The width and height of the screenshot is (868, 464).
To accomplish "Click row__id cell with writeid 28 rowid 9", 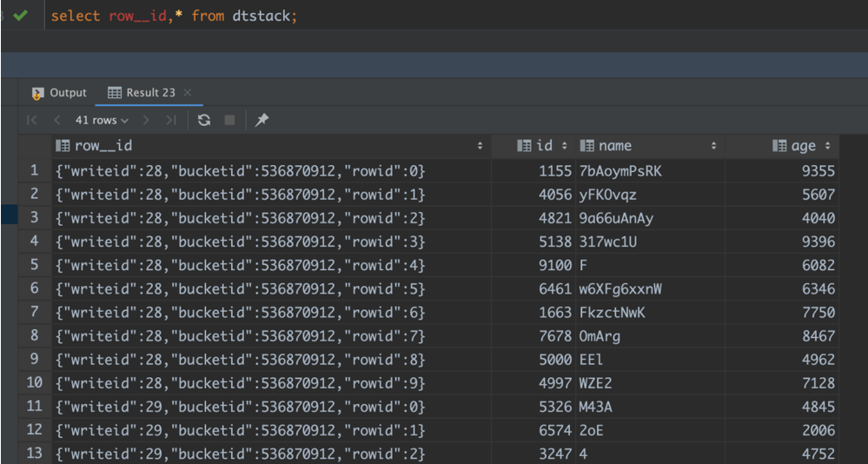I will (x=271, y=383).
